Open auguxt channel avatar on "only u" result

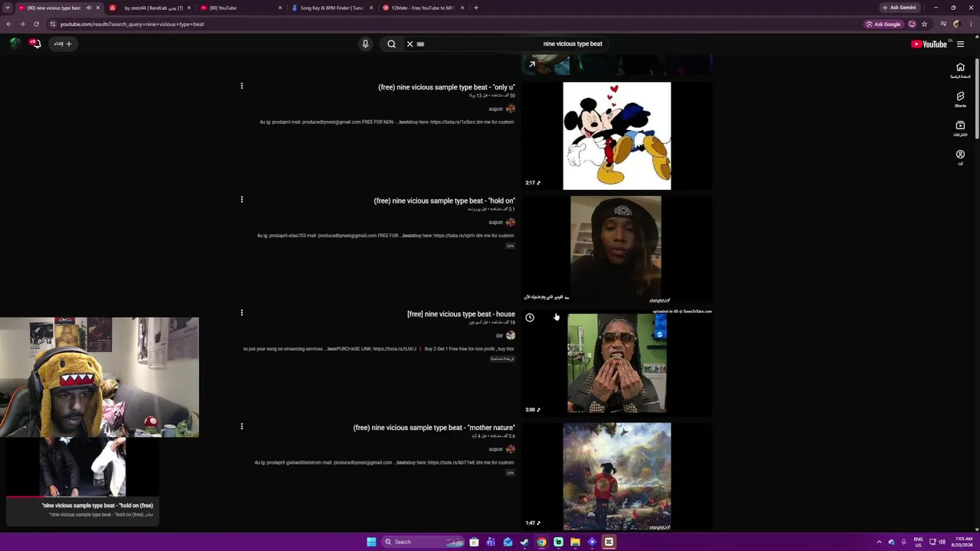(511, 109)
